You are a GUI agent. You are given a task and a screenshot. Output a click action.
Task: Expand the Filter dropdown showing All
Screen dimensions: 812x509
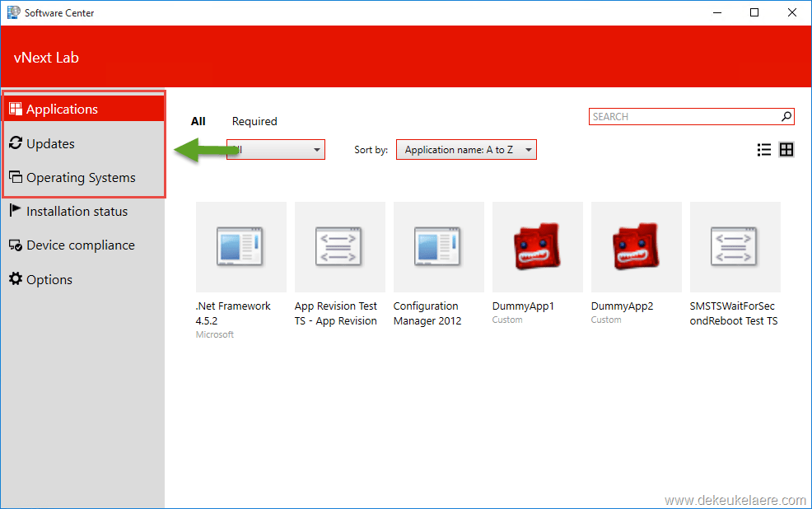276,150
